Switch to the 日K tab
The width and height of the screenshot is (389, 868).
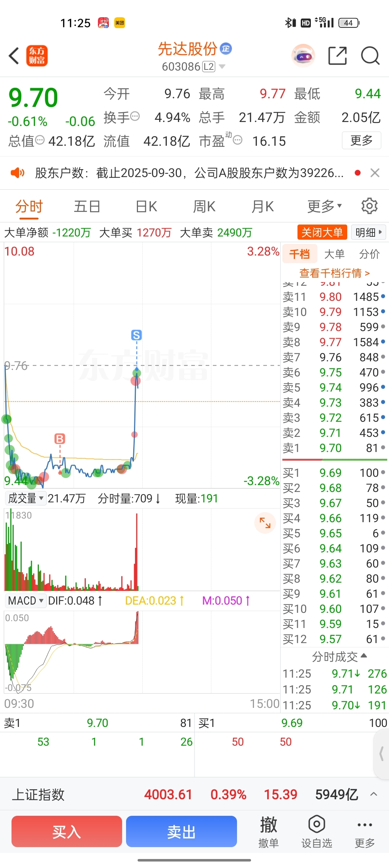146,206
